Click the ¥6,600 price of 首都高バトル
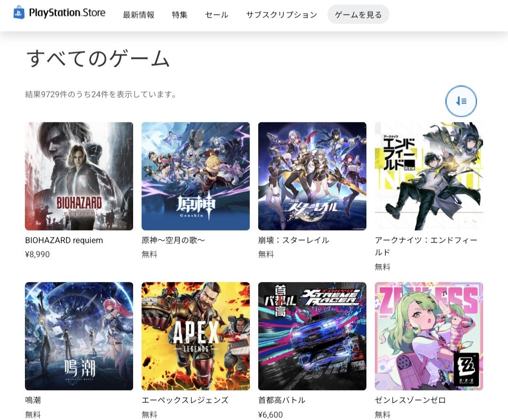The height and width of the screenshot is (420, 508). [270, 414]
